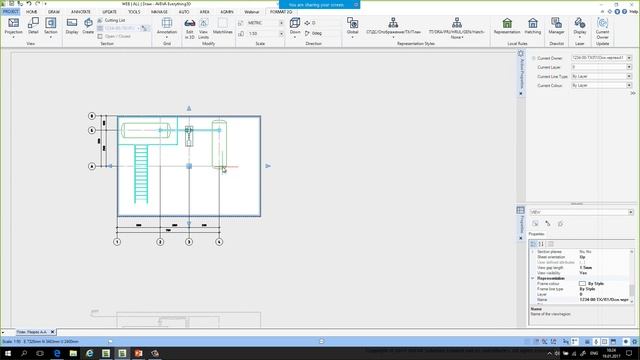
Task: Open the VIEW element selector dropdown
Action: click(631, 212)
